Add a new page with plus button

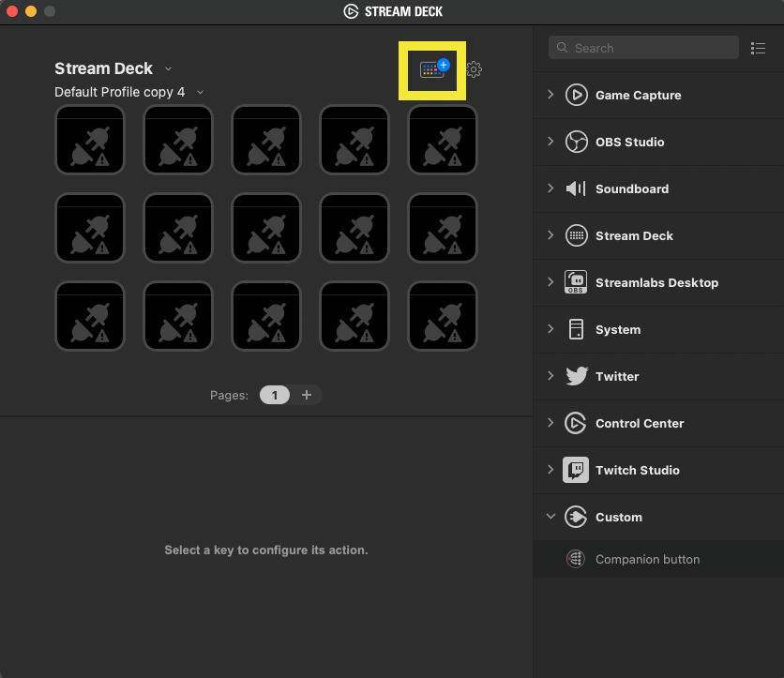pyautogui.click(x=307, y=395)
